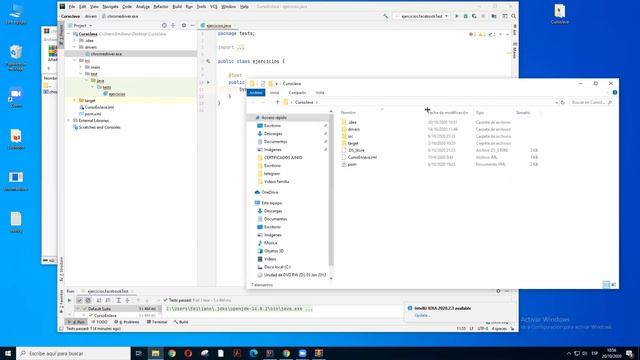Switch to the Compartir ribbon tab
Screen dimensions: 640x360
pyautogui.click(x=298, y=93)
